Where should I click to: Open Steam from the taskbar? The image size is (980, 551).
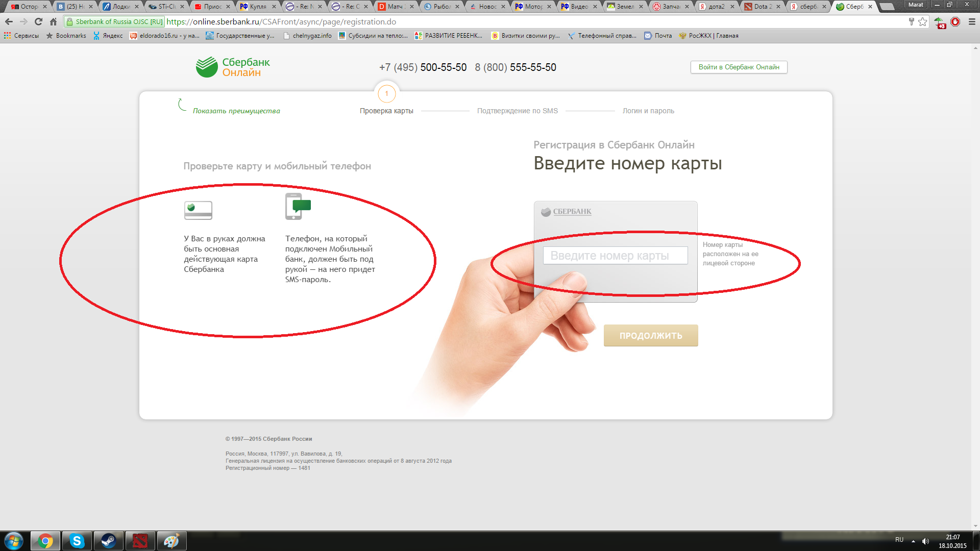point(108,541)
